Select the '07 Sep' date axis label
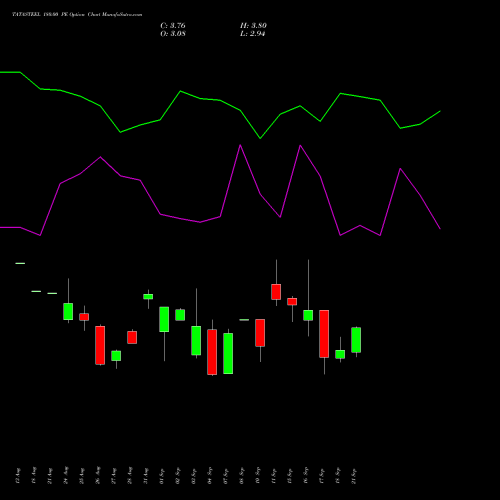This screenshot has width=500, height=500. [226, 475]
